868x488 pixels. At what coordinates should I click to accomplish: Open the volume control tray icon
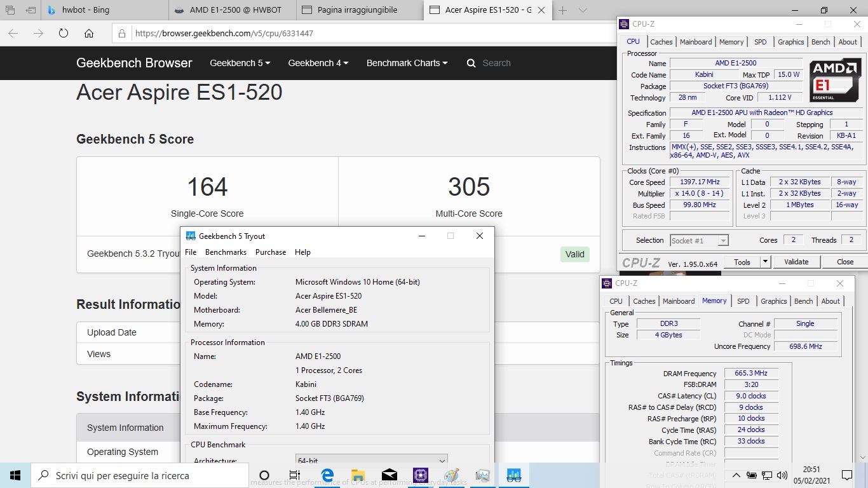(x=782, y=475)
